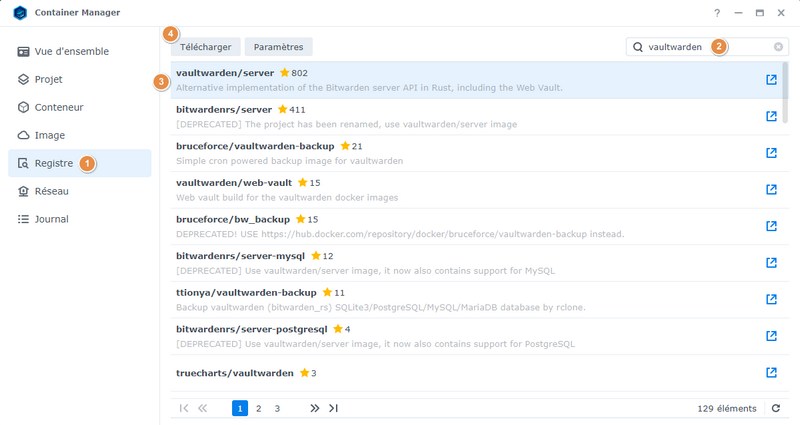Go to page 2 of results
This screenshot has height=425, width=800.
[259, 408]
